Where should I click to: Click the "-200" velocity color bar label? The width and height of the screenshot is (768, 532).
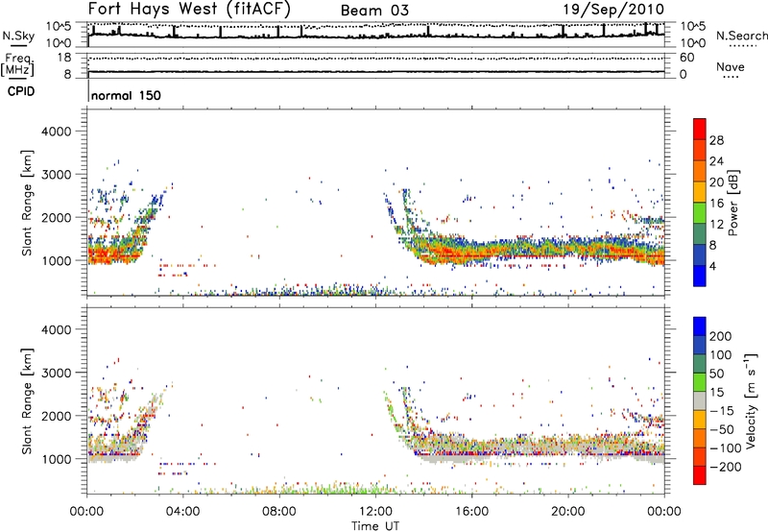click(x=726, y=467)
